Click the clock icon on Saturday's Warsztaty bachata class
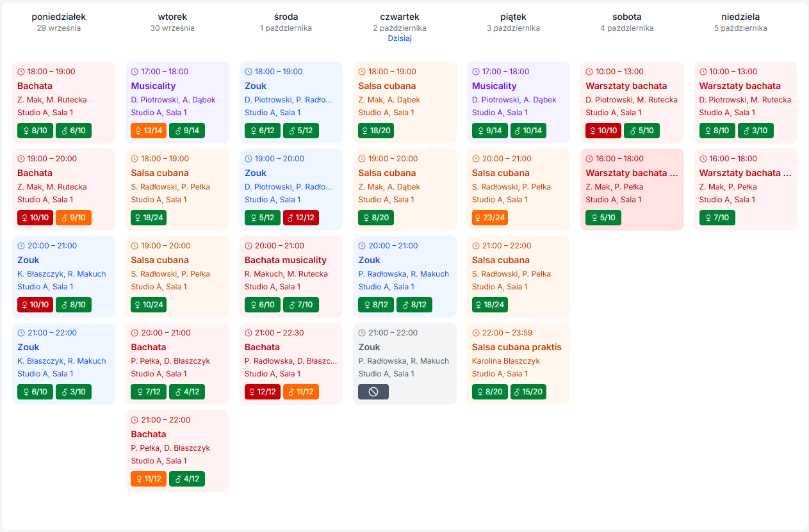 tap(588, 71)
